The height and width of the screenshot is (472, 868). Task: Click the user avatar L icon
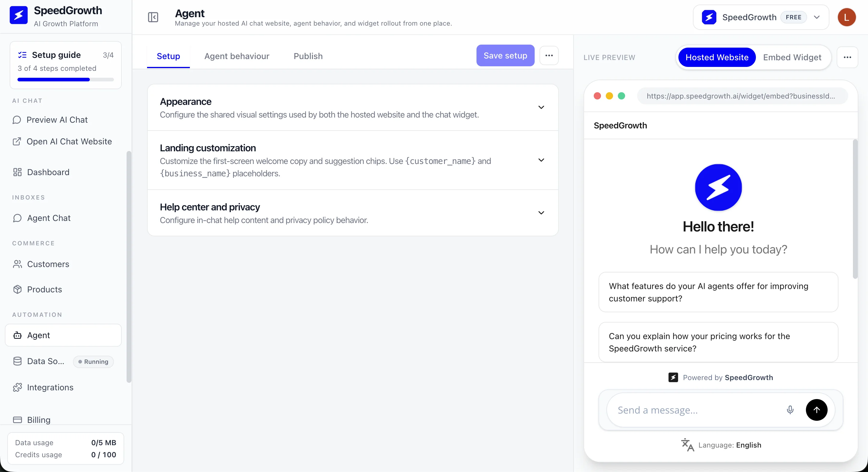[846, 17]
